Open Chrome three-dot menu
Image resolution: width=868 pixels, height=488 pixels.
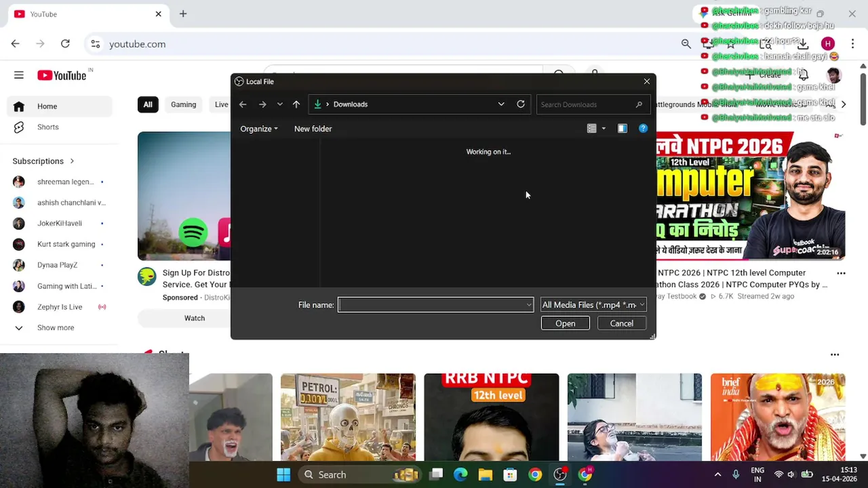point(852,44)
